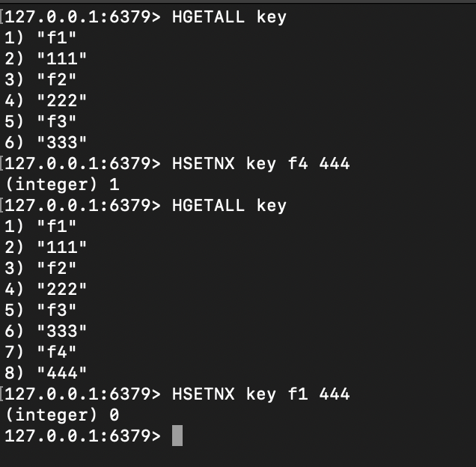The width and height of the screenshot is (476, 467).
Task: Click the HSETNX key f4 444 command text
Action: point(260,164)
